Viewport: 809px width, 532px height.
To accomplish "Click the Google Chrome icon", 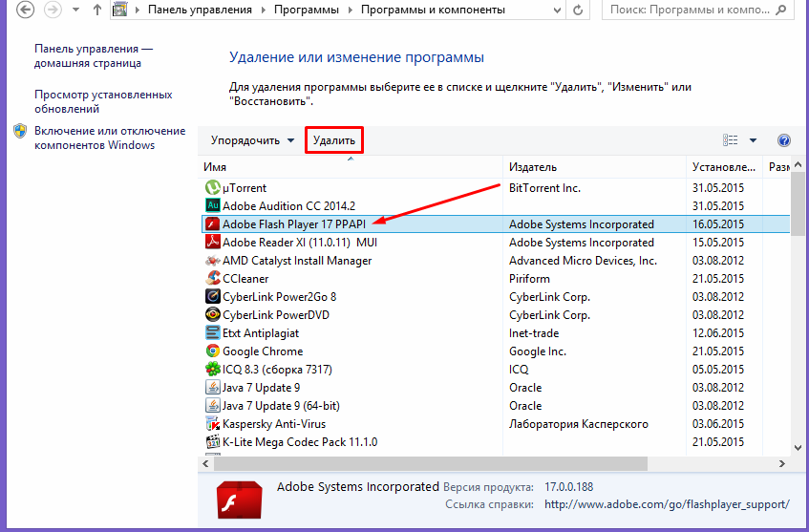I will point(213,351).
